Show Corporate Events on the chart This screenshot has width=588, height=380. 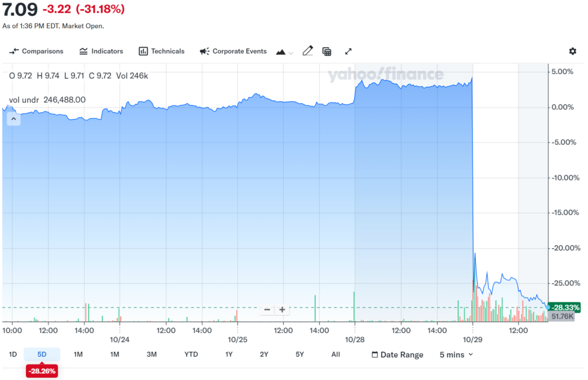[233, 51]
